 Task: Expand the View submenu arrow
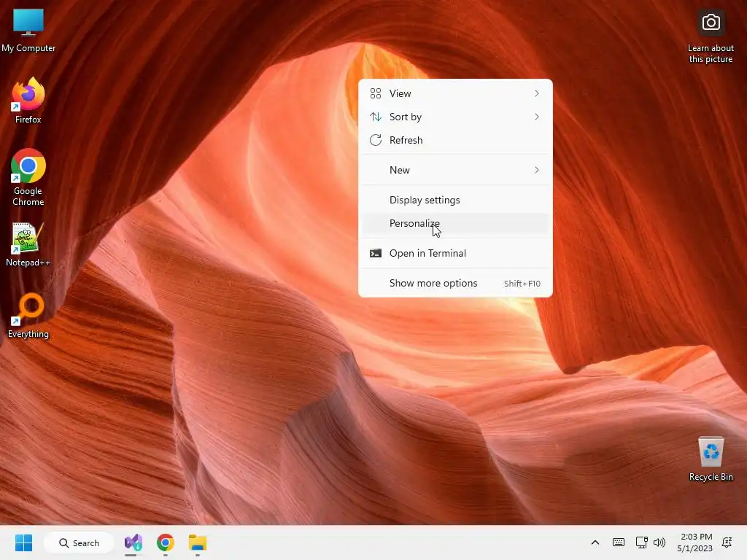[537, 93]
